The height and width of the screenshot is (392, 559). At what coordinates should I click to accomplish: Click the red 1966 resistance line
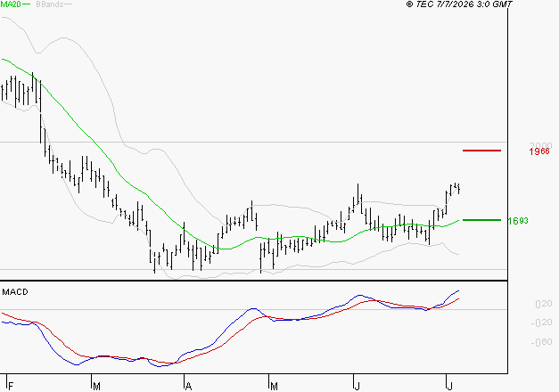pos(481,151)
